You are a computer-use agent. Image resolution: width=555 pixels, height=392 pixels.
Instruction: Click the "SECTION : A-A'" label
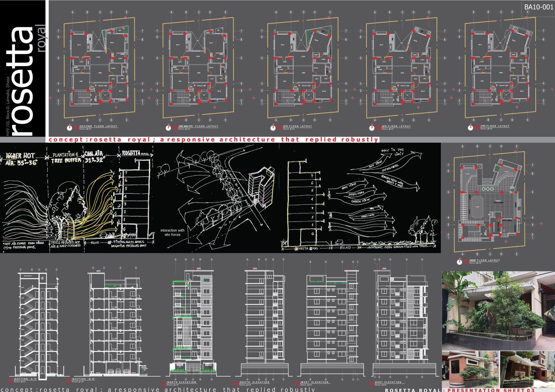pyautogui.click(x=25, y=379)
